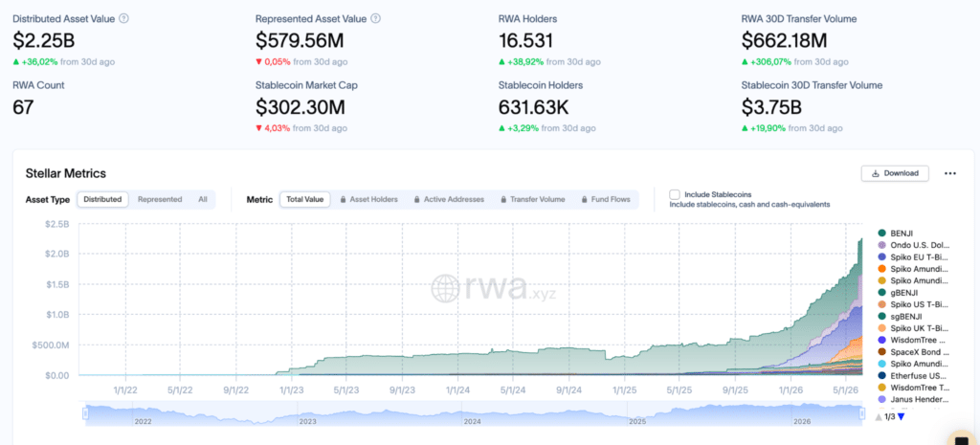Click left handle of time range slider
Image resolution: width=980 pixels, height=445 pixels.
click(85, 412)
